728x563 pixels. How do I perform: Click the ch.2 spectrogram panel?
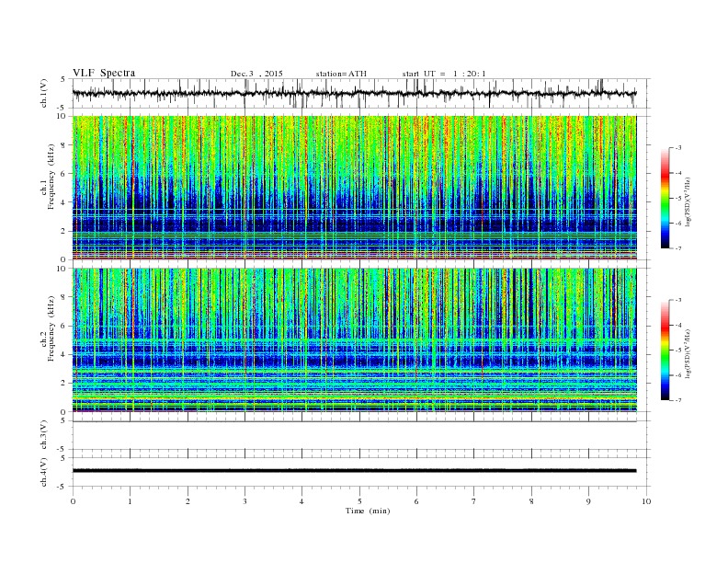point(354,339)
